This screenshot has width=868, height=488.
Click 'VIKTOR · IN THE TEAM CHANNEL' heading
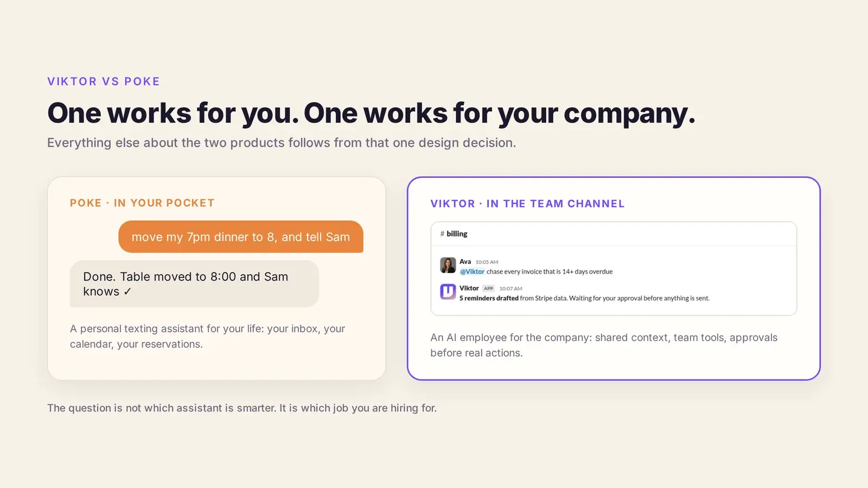click(x=527, y=204)
